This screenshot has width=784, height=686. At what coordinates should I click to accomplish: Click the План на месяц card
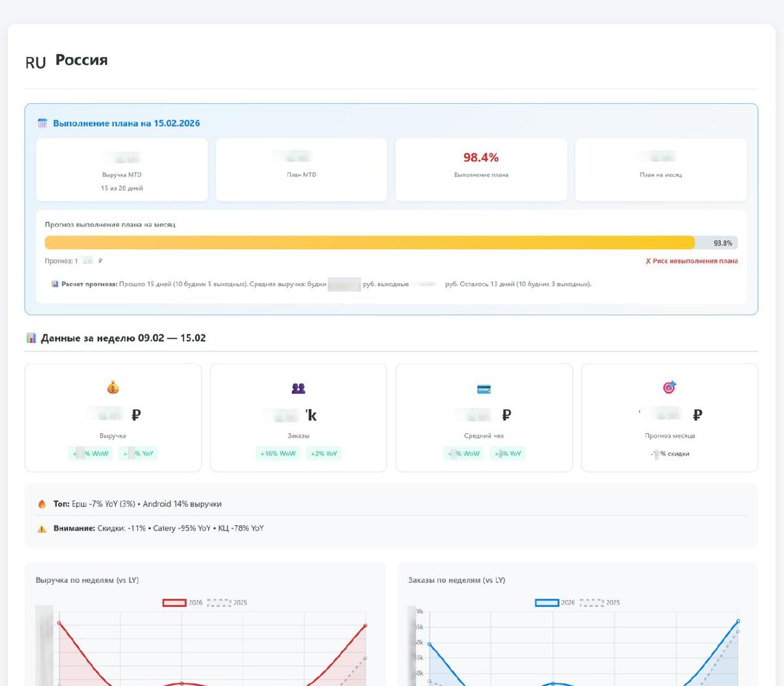click(x=661, y=170)
